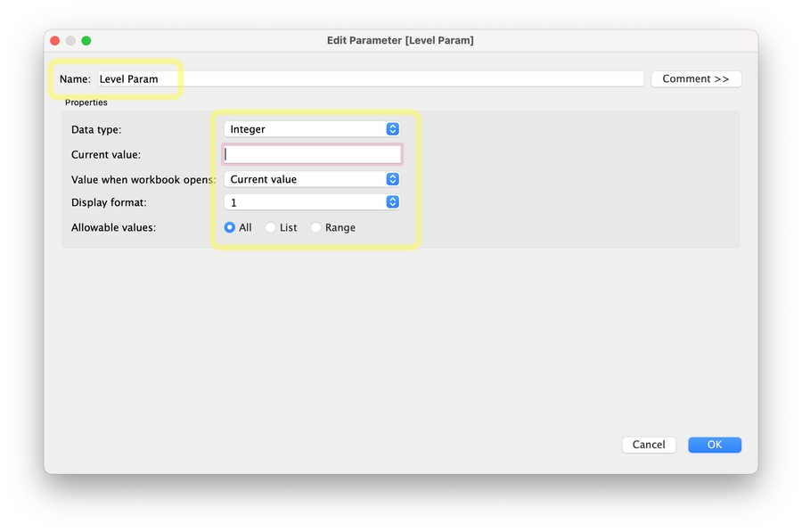The height and width of the screenshot is (532, 802).
Task: Click the green zoom button
Action: [x=86, y=40]
